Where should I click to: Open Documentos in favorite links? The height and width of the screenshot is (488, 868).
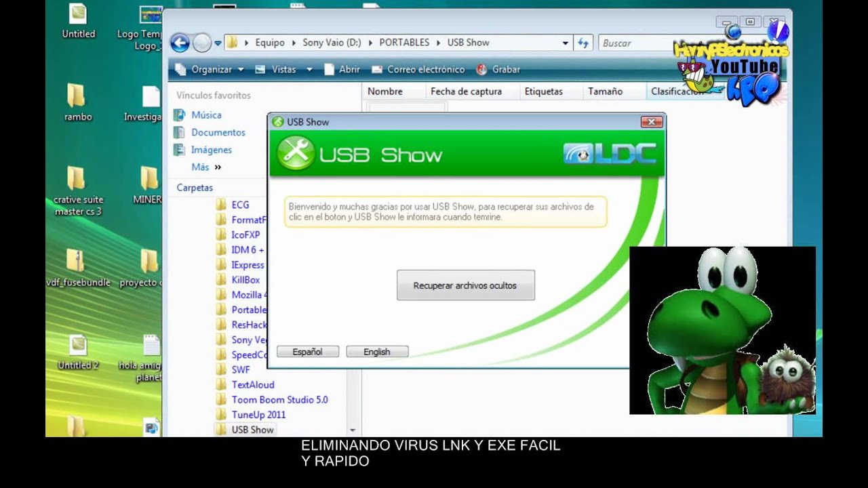pos(218,132)
